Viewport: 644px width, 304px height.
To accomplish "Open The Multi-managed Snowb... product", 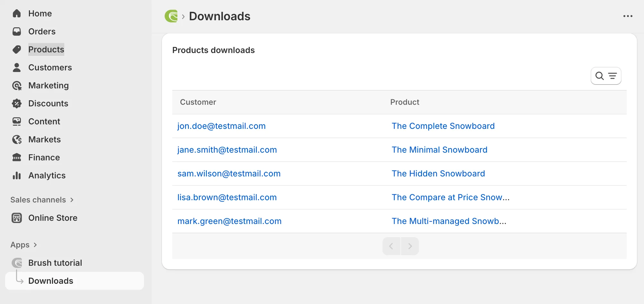I will 449,221.
